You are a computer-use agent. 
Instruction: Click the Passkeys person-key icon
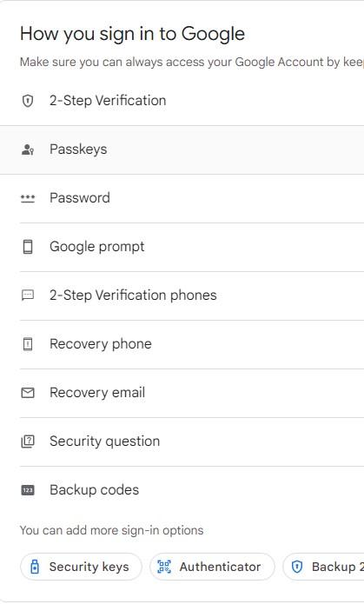click(x=28, y=149)
